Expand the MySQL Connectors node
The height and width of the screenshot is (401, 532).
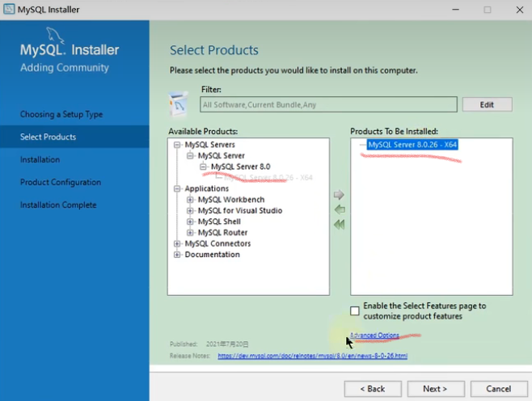[177, 243]
